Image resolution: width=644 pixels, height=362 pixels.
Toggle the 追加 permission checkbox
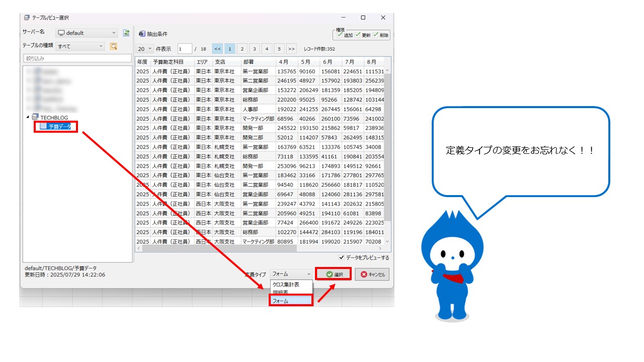tap(340, 35)
